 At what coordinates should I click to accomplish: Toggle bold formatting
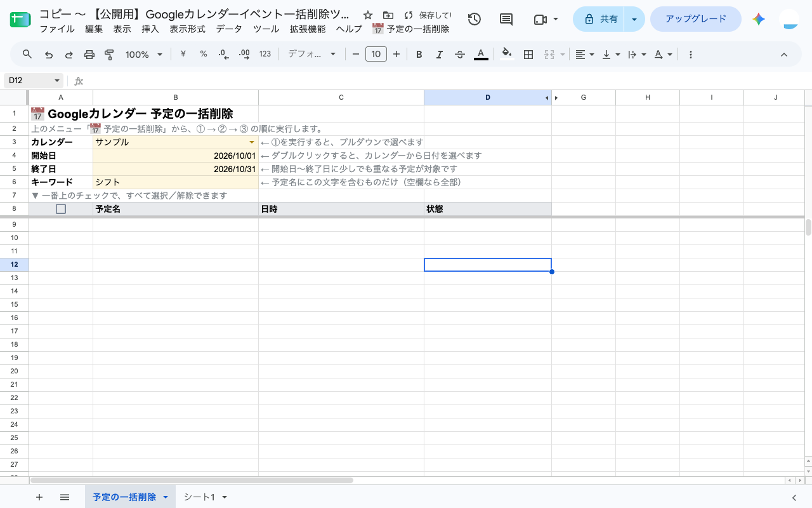tap(419, 55)
